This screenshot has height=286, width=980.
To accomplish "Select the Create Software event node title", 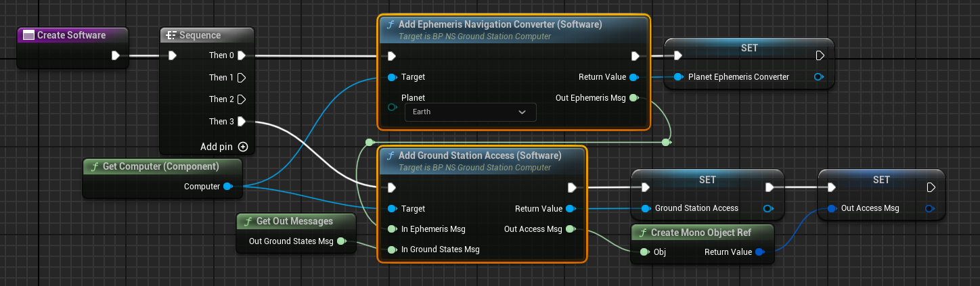I will click(71, 35).
